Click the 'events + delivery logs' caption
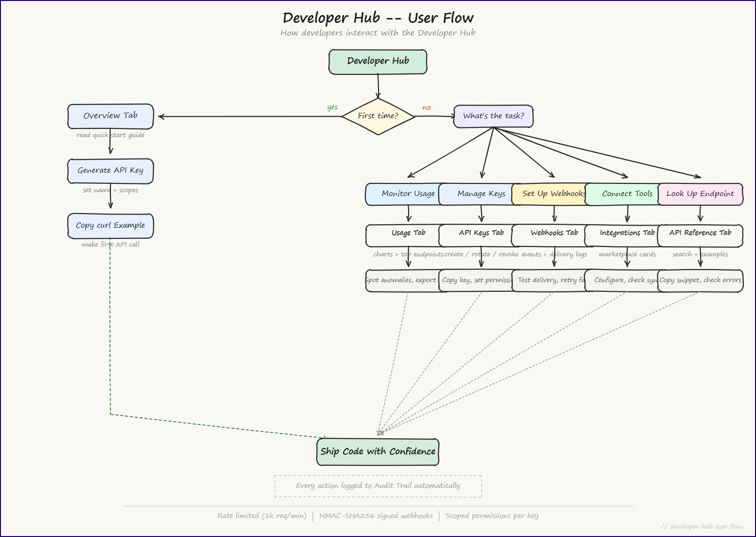Image resolution: width=756 pixels, height=537 pixels. (x=554, y=254)
